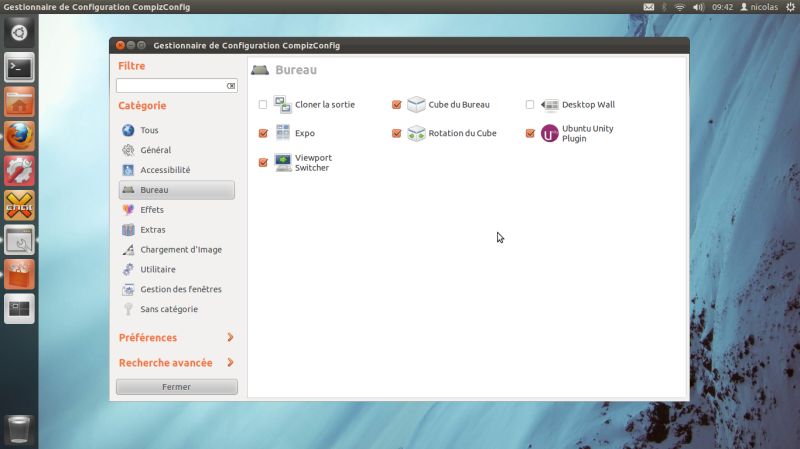Open the Préférences link
The height and width of the screenshot is (449, 800).
click(x=148, y=338)
